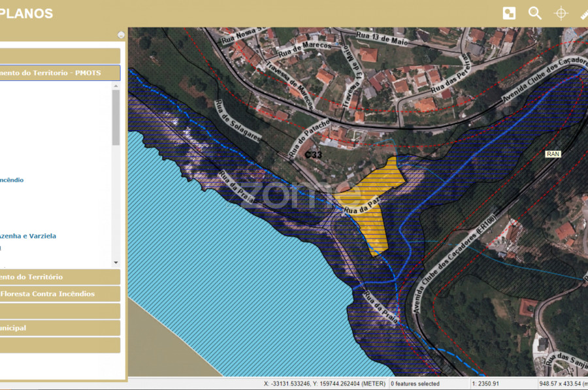Click the RAN label on the map
This screenshot has width=588, height=390.
[553, 154]
